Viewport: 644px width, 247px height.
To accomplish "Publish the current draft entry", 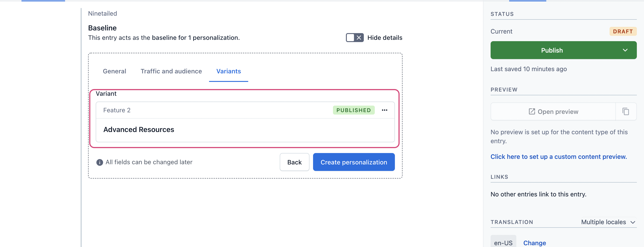I will (552, 50).
